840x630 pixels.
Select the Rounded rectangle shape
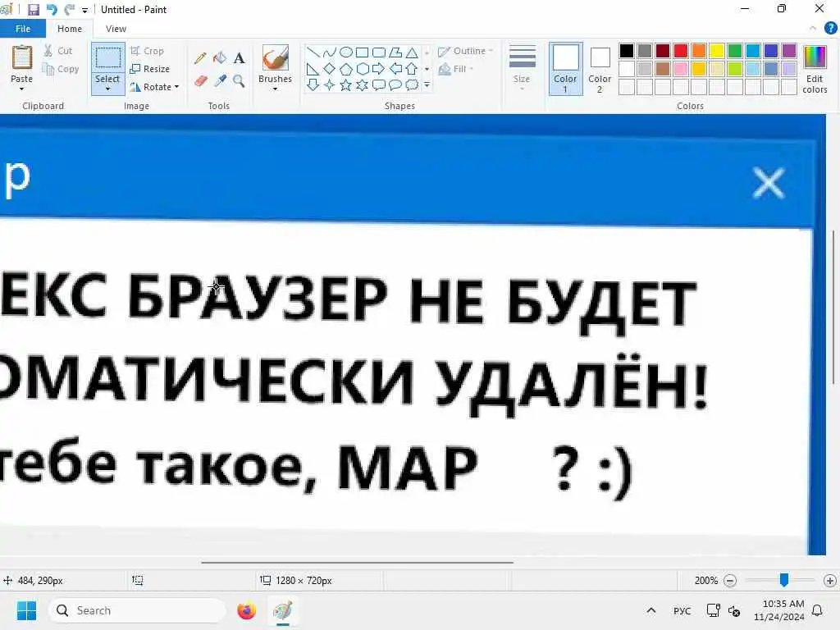379,52
